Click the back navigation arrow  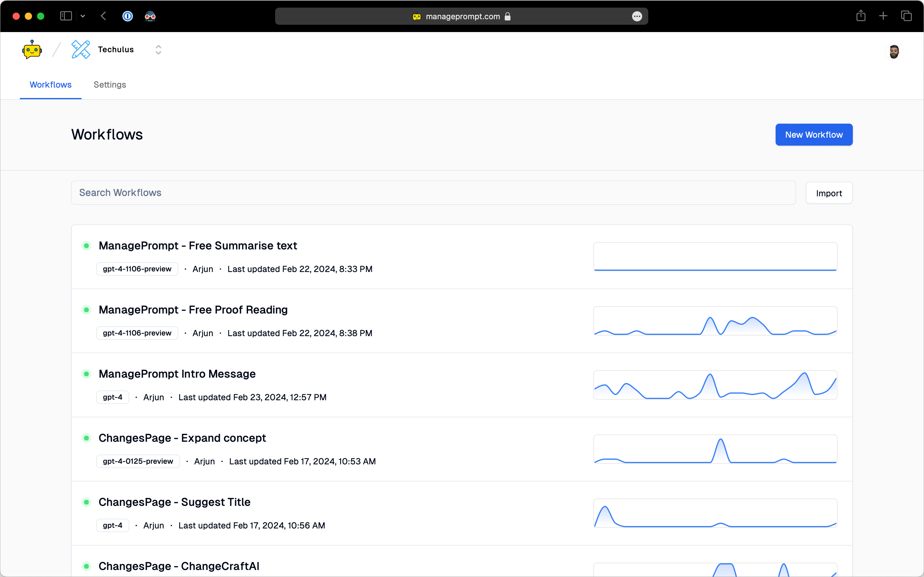104,16
